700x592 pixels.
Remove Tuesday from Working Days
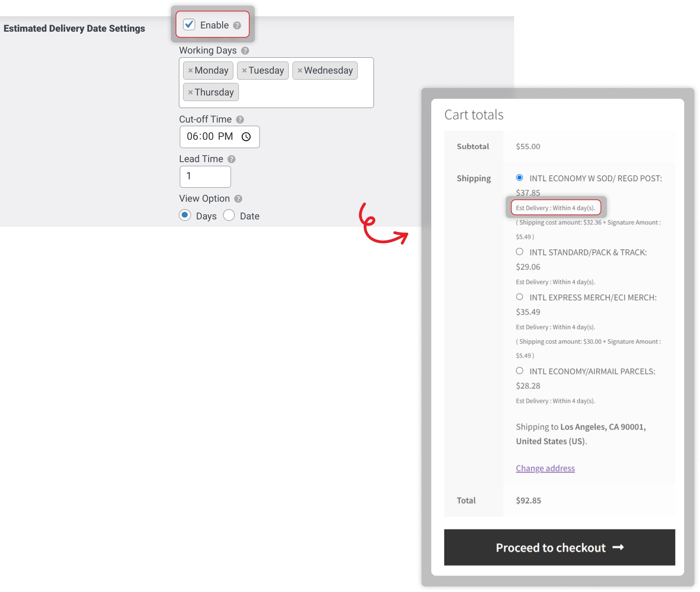(x=245, y=70)
